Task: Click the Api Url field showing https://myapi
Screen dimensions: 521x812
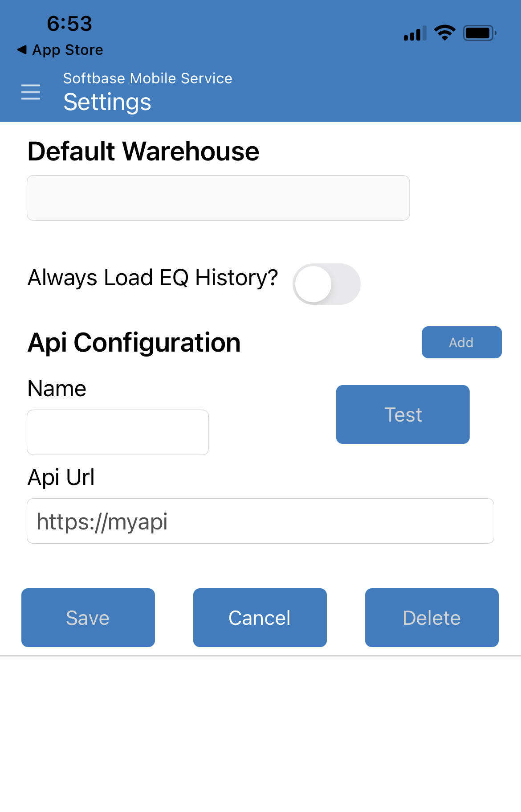Action: [x=260, y=521]
